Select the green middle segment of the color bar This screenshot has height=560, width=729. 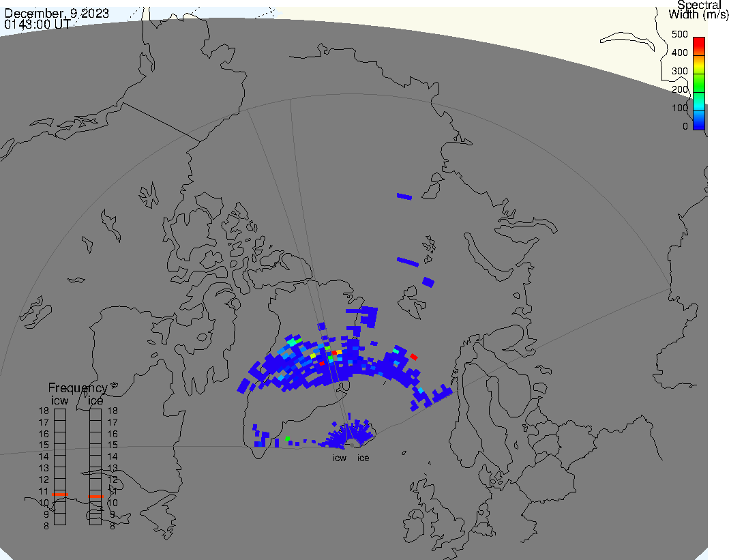pos(699,83)
